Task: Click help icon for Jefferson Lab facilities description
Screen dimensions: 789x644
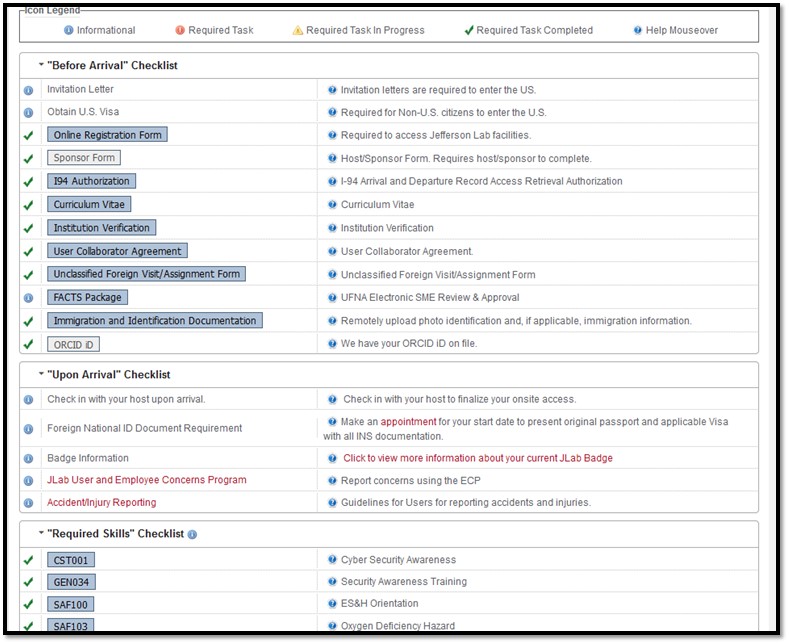Action: pyautogui.click(x=332, y=135)
